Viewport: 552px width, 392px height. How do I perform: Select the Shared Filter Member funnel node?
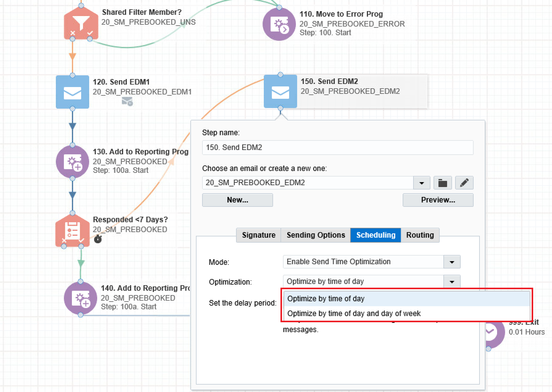[81, 23]
